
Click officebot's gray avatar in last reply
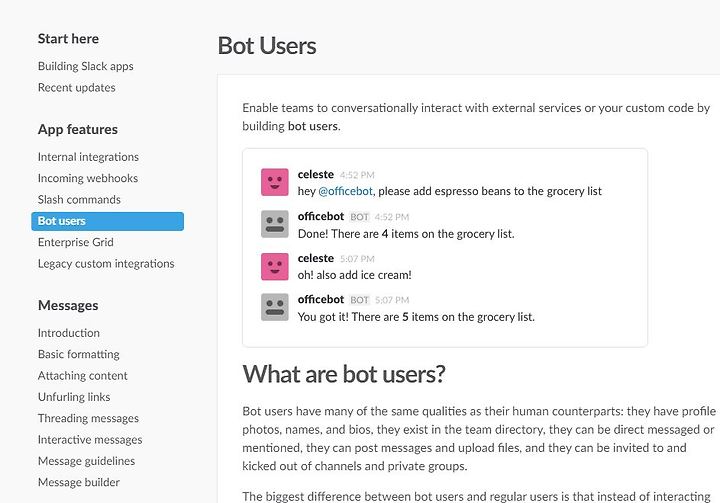coord(275,307)
